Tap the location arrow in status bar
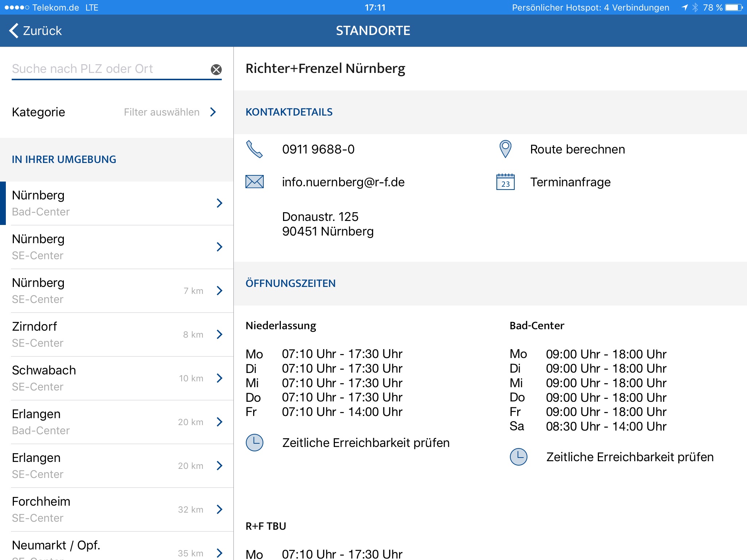747x560 pixels. [685, 7]
